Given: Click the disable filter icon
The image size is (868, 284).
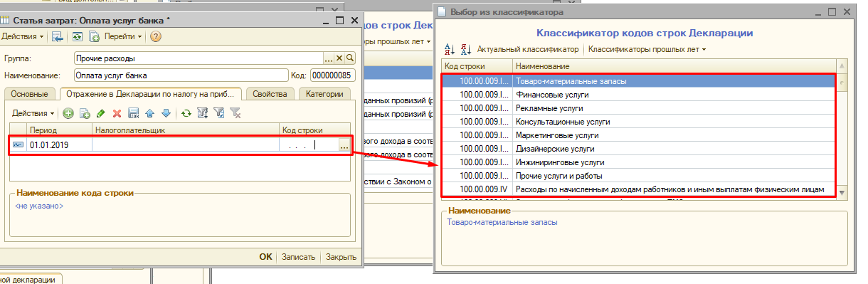Looking at the screenshot, I should pos(235,113).
